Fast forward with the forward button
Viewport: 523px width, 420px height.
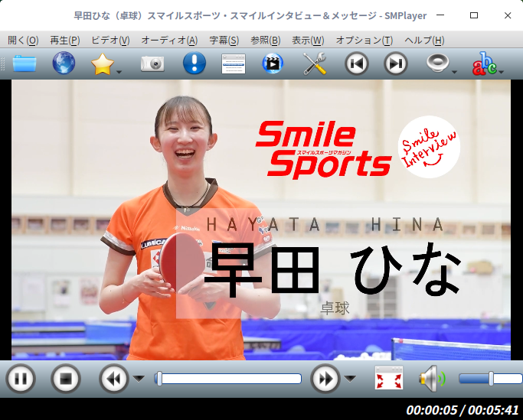point(325,379)
